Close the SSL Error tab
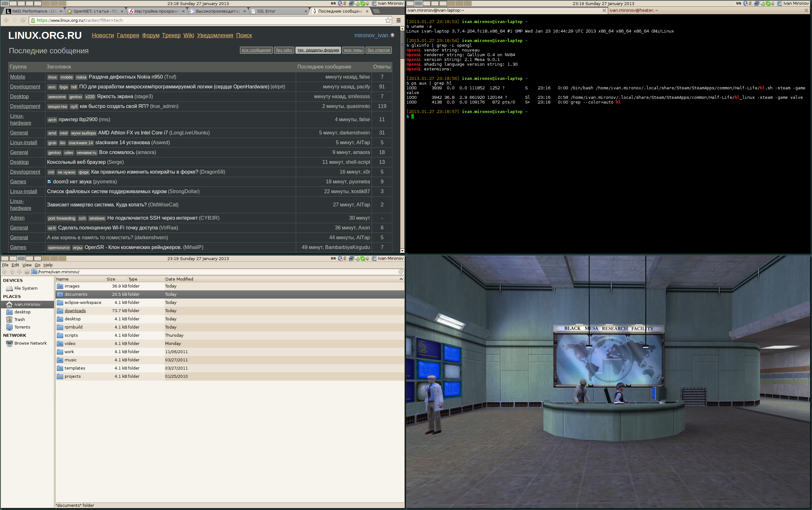Screen dimensions: 812x510 [306, 11]
